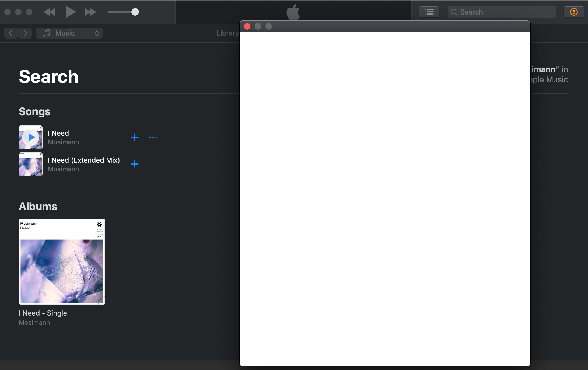Click the fast-forward (next track) button
This screenshot has height=370, width=588.
tap(90, 12)
